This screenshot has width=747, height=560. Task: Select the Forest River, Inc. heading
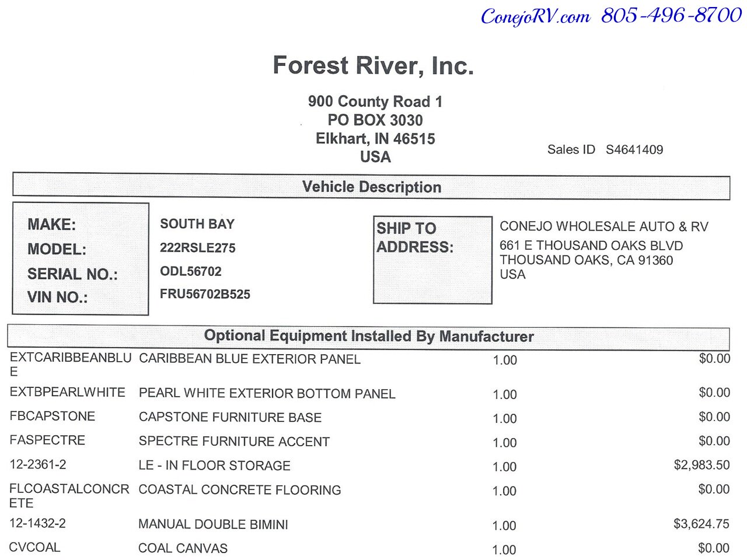click(x=373, y=65)
